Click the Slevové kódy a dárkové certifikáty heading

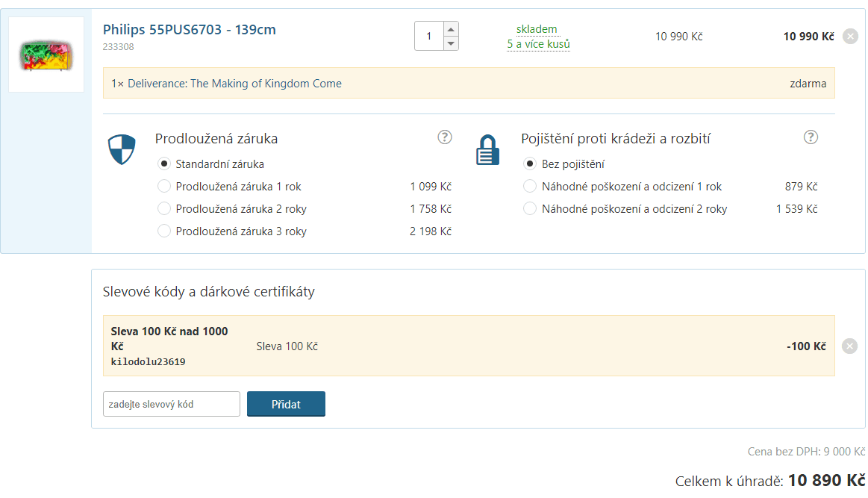point(209,292)
